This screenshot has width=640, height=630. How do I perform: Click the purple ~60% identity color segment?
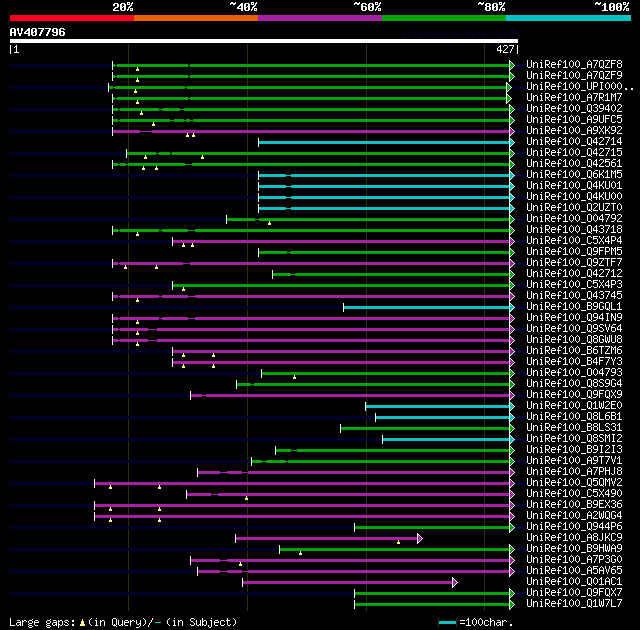tap(320, 18)
